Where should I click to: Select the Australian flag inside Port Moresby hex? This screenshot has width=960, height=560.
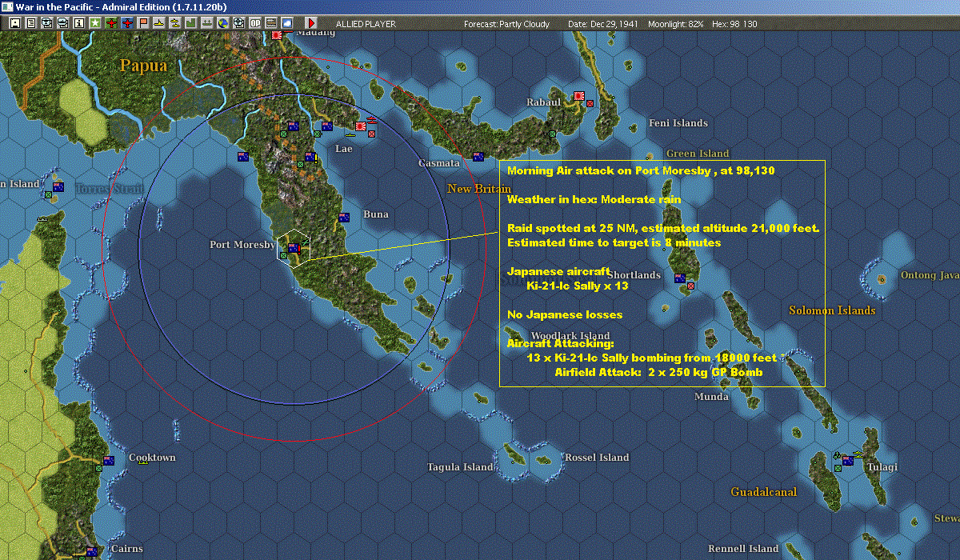tap(294, 248)
